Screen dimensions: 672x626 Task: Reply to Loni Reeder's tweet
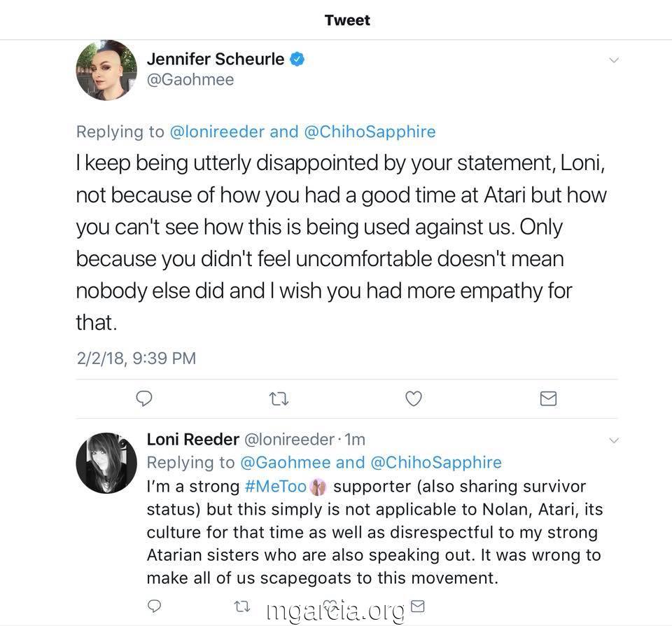point(154,606)
